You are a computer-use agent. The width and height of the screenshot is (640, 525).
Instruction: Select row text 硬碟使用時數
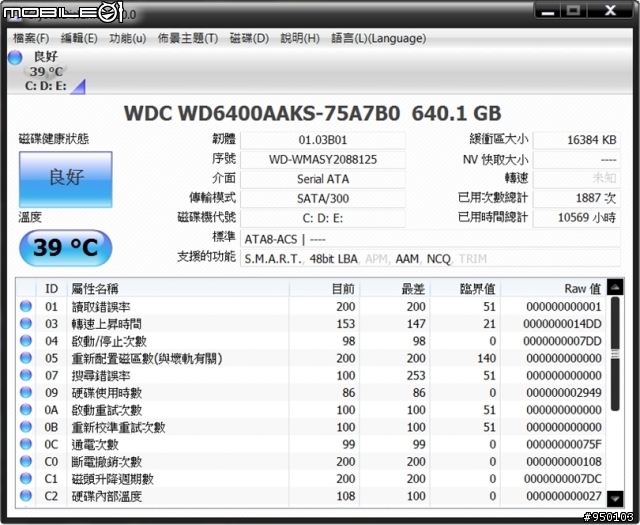tap(107, 393)
